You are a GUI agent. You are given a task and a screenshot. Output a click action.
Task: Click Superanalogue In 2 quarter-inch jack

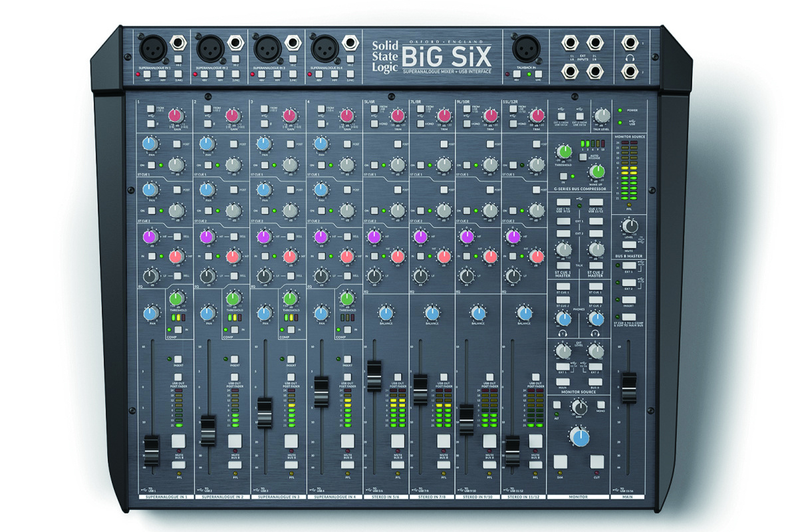tap(236, 44)
